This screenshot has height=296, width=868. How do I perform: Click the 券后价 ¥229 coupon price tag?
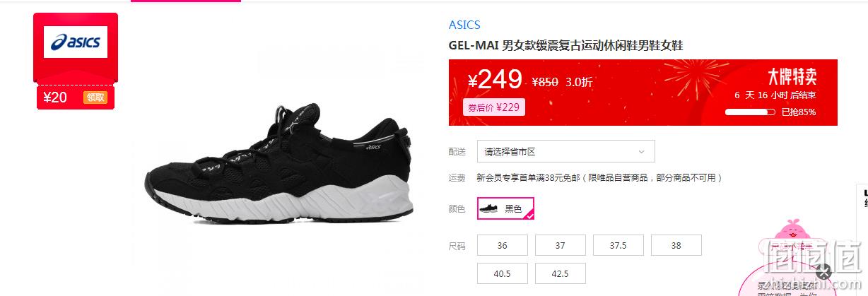pyautogui.click(x=494, y=107)
